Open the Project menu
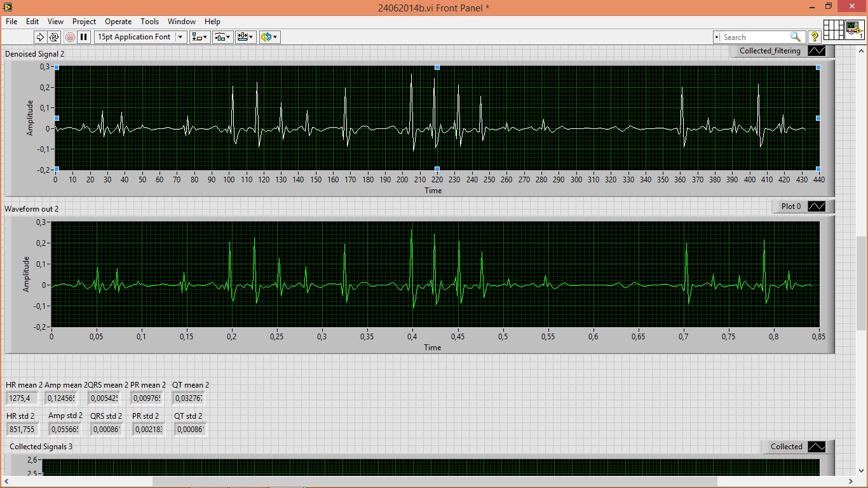 (x=84, y=21)
